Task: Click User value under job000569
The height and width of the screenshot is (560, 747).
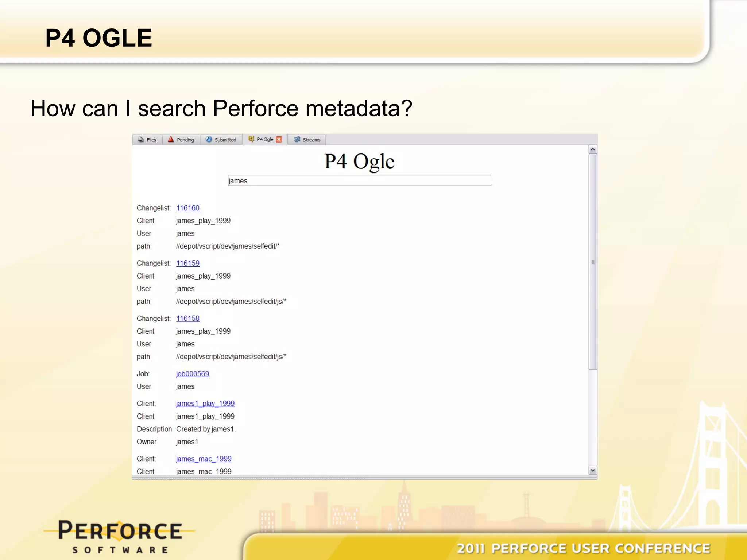Action: click(x=185, y=386)
